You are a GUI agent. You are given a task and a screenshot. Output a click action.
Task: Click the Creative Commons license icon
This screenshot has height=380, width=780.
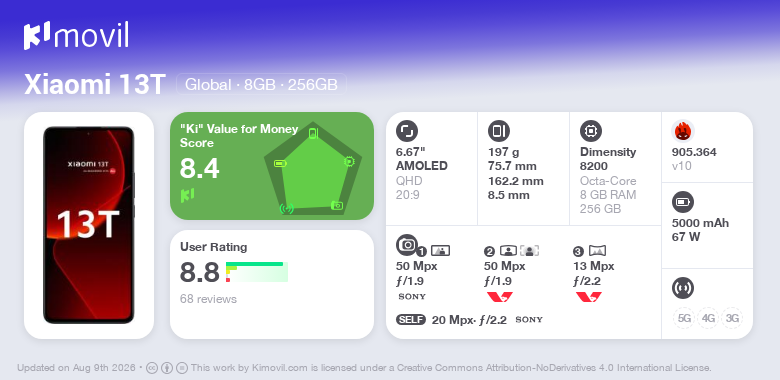click(152, 368)
